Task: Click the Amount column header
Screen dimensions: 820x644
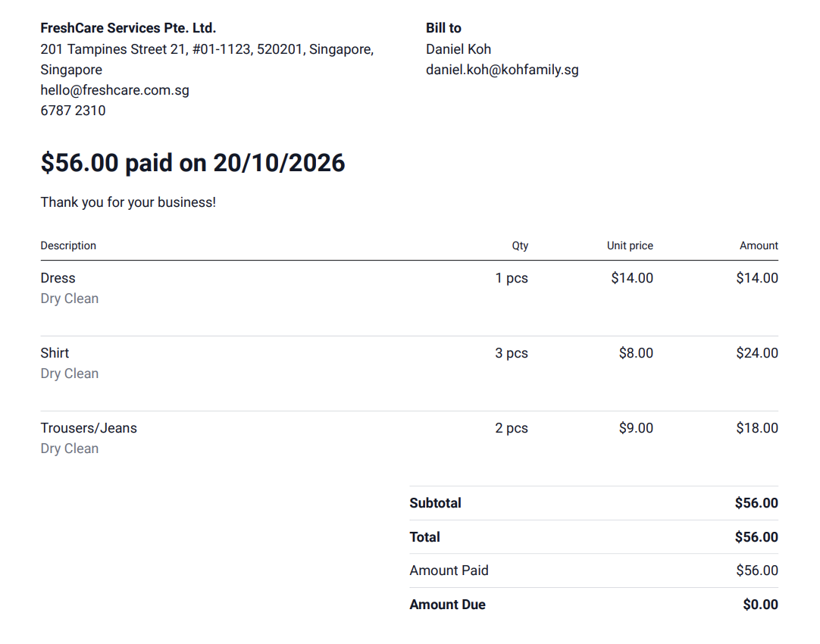Action: [759, 245]
